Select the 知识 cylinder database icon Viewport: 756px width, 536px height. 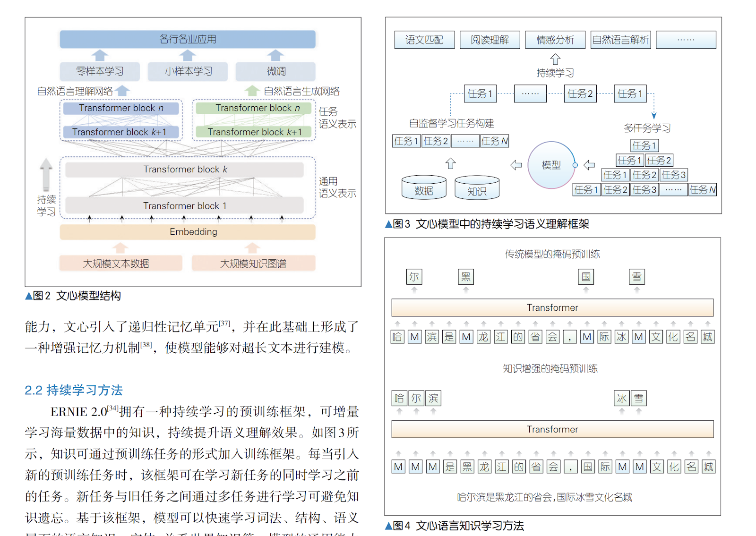pyautogui.click(x=477, y=188)
